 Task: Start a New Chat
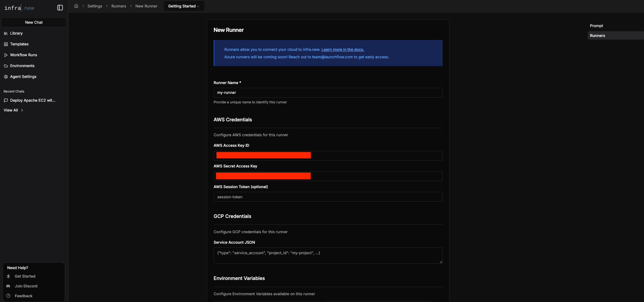click(x=34, y=22)
